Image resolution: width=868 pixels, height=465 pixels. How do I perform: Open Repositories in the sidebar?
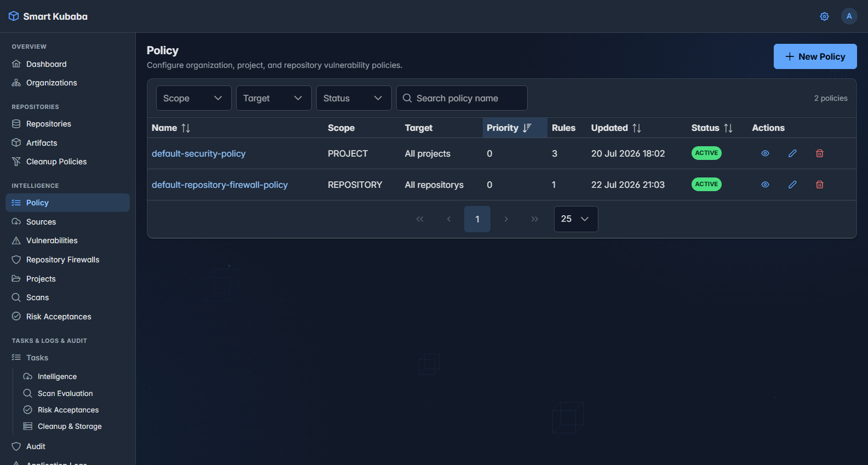point(68,124)
